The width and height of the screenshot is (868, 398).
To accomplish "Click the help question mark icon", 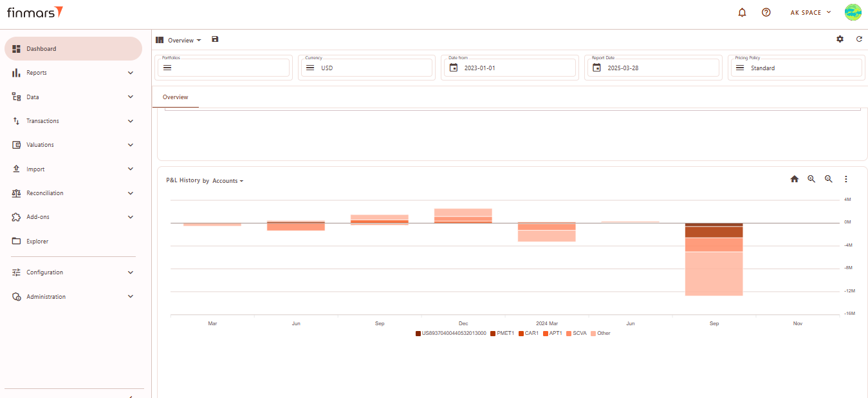I will coord(766,12).
